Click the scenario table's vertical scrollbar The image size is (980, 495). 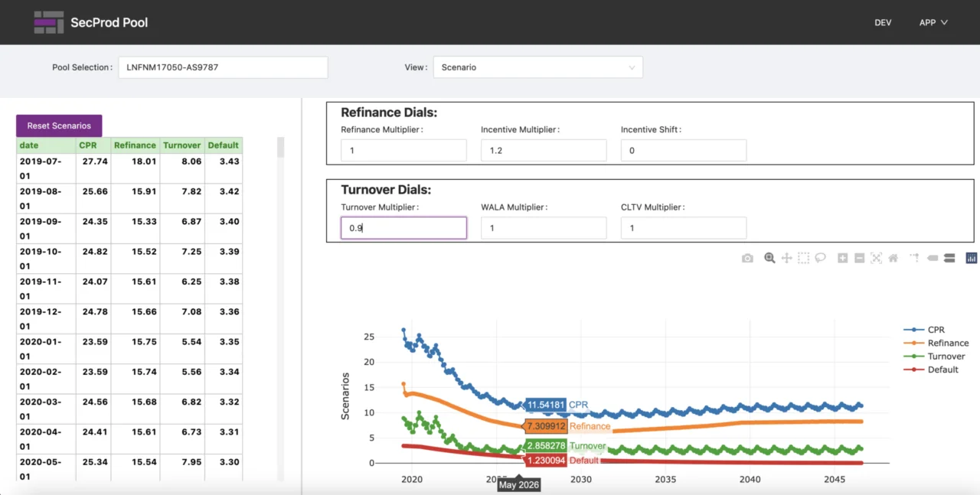(280, 148)
